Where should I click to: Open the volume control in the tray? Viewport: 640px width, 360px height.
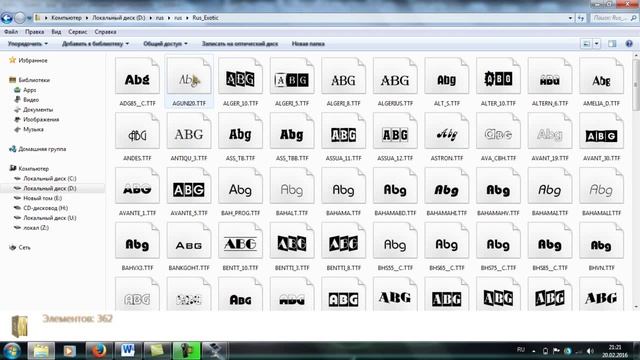click(590, 351)
